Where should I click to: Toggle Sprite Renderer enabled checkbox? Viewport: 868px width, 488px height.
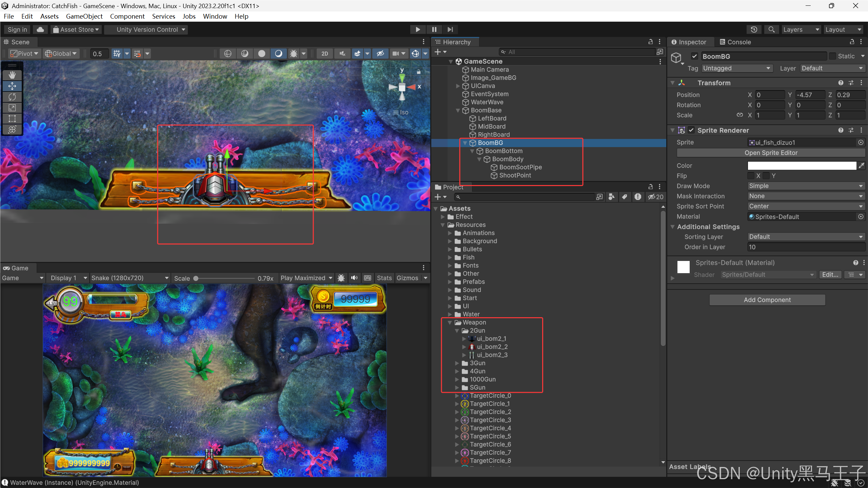point(691,130)
